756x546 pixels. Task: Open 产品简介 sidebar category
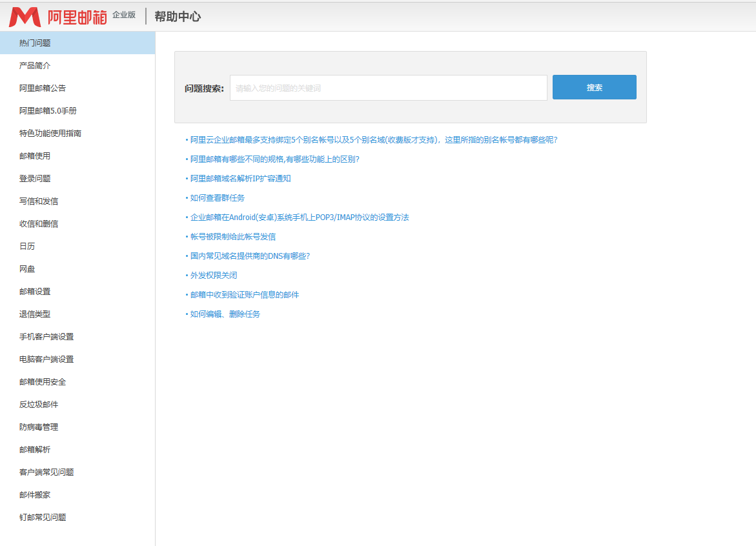click(35, 66)
